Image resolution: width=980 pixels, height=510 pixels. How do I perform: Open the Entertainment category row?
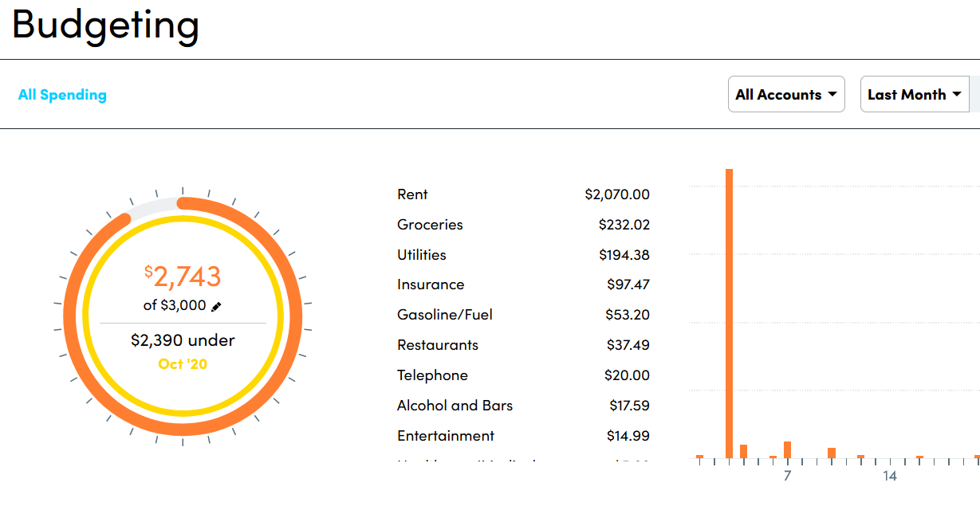coord(523,436)
